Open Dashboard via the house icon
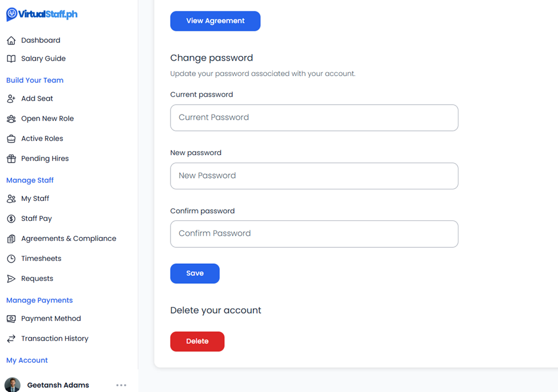The width and height of the screenshot is (558, 392). pyautogui.click(x=11, y=41)
